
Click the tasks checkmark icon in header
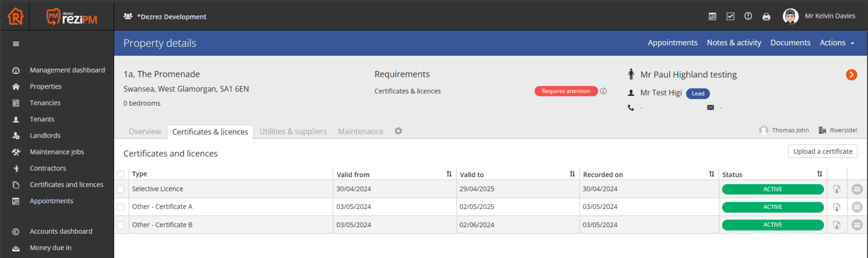730,16
